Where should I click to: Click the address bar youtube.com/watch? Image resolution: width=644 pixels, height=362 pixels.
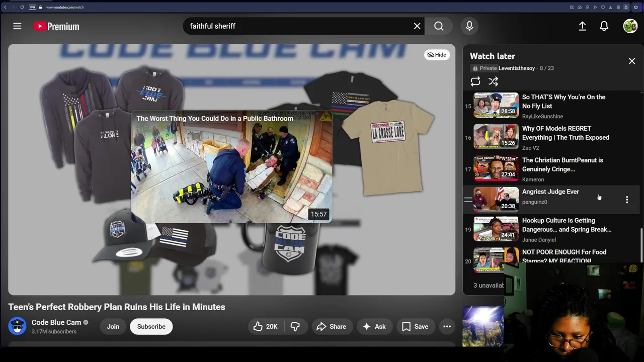click(65, 7)
